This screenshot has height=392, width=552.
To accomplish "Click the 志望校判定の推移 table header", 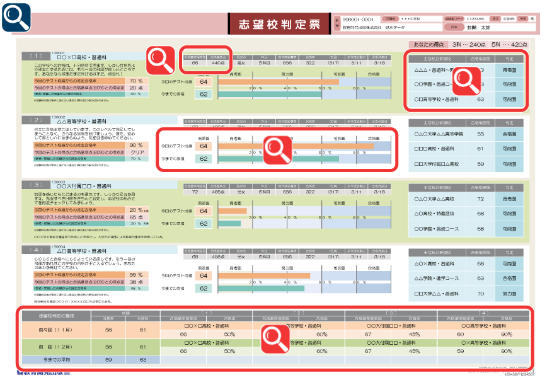I will (54, 314).
